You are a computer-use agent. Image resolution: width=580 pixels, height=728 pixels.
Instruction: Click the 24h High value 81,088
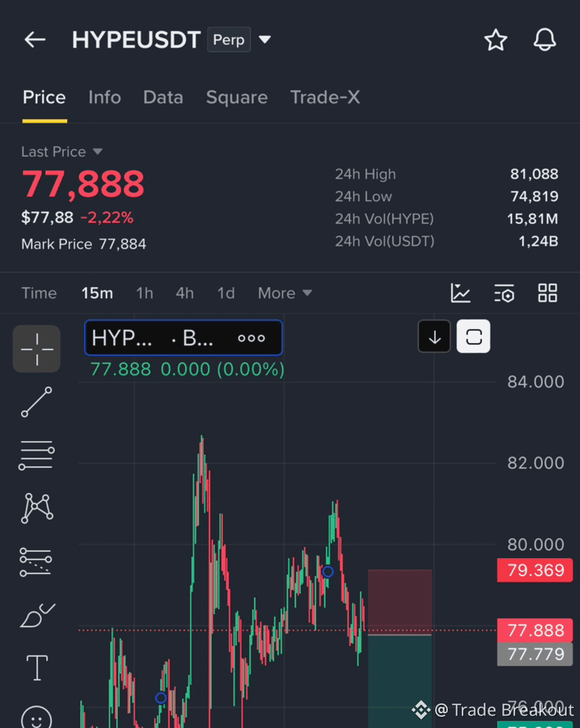(x=534, y=174)
